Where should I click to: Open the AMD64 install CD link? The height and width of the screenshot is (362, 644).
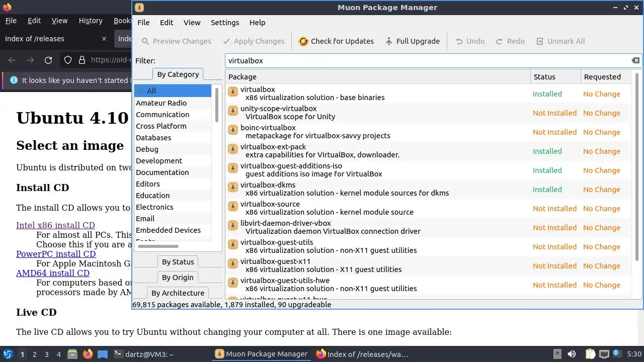(53, 273)
